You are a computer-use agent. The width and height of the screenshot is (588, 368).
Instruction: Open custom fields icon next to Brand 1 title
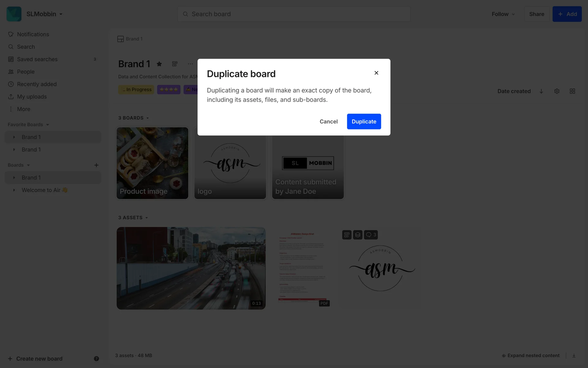pyautogui.click(x=175, y=64)
